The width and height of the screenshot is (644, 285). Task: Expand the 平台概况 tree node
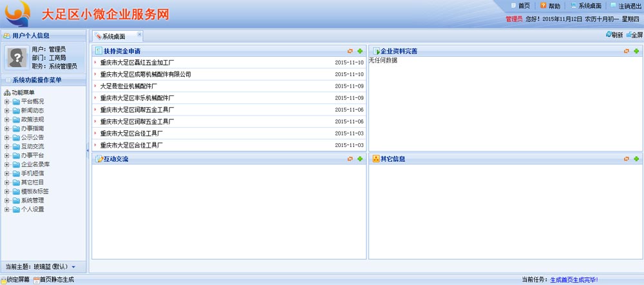click(x=7, y=101)
